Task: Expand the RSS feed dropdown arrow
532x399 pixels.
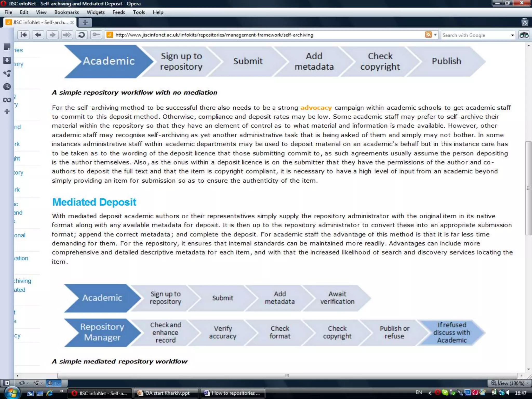Action: [x=435, y=35]
